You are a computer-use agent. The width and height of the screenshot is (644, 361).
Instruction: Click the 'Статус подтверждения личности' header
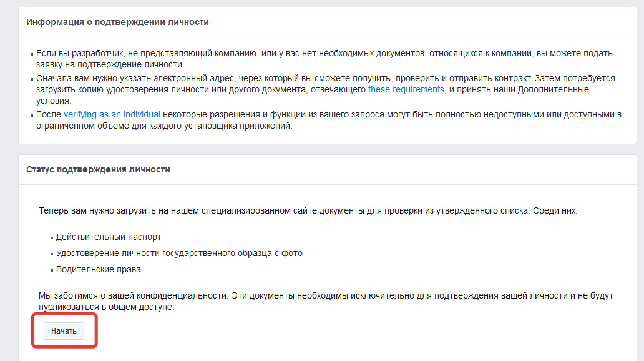pyautogui.click(x=98, y=169)
